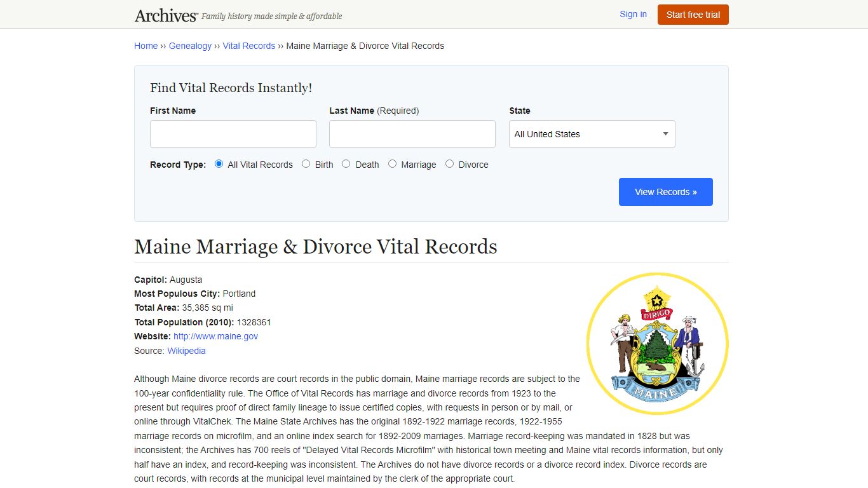Viewport: 868px width, 488px height.
Task: Click the 'Total Area: 35,385 sq mi' text
Action: point(184,308)
